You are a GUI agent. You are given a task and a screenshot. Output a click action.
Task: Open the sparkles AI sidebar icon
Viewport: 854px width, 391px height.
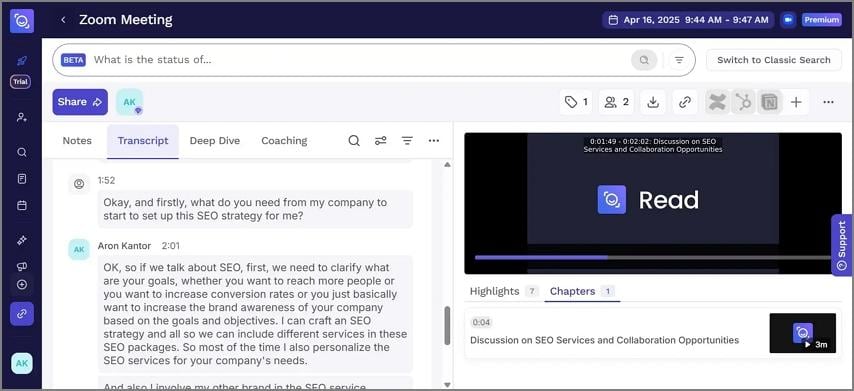click(x=22, y=240)
